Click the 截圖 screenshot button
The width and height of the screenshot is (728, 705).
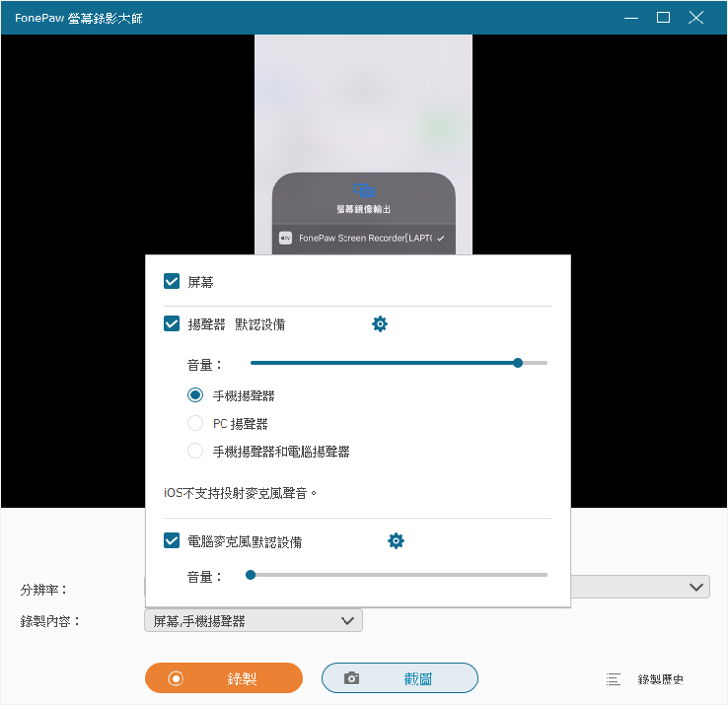[x=400, y=678]
